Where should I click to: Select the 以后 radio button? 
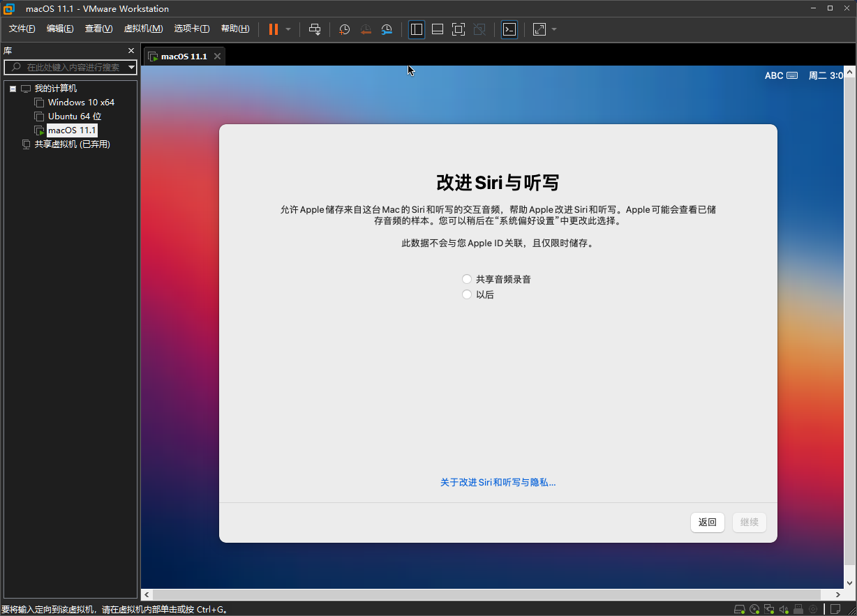point(467,294)
